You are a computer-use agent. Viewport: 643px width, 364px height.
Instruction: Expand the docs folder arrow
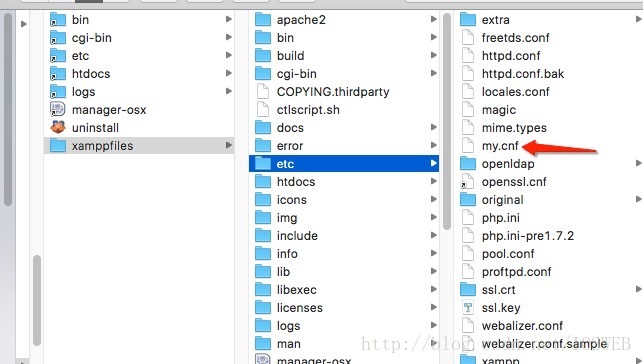433,127
